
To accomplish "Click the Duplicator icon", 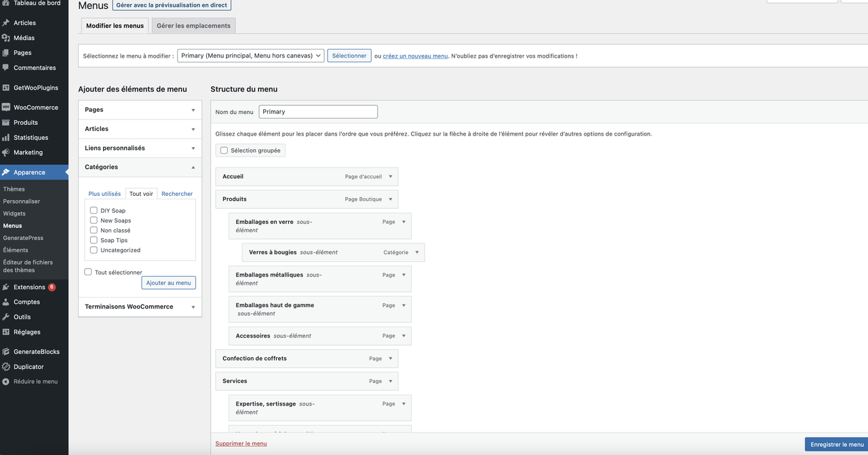I will coord(6,367).
